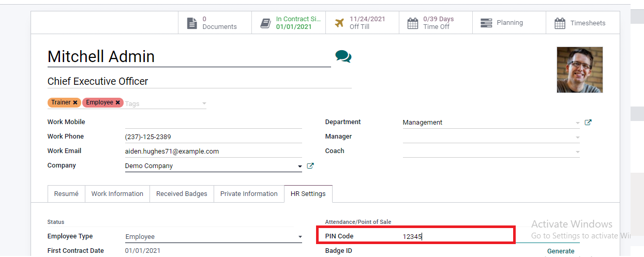The image size is (644, 257).
Task: Open the Documents stat button icon
Action: click(x=192, y=23)
